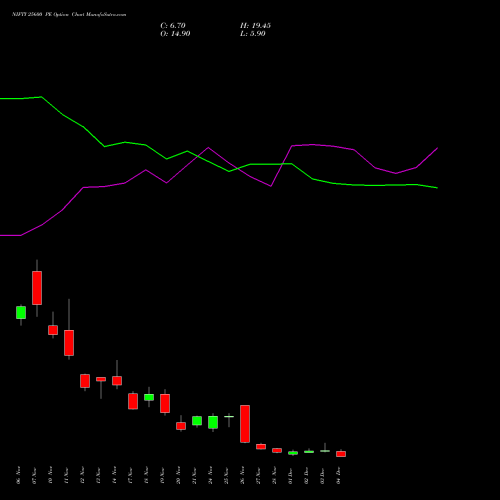Click the 25 Nov date label
Viewport: 500px width, 500px height.
click(226, 475)
